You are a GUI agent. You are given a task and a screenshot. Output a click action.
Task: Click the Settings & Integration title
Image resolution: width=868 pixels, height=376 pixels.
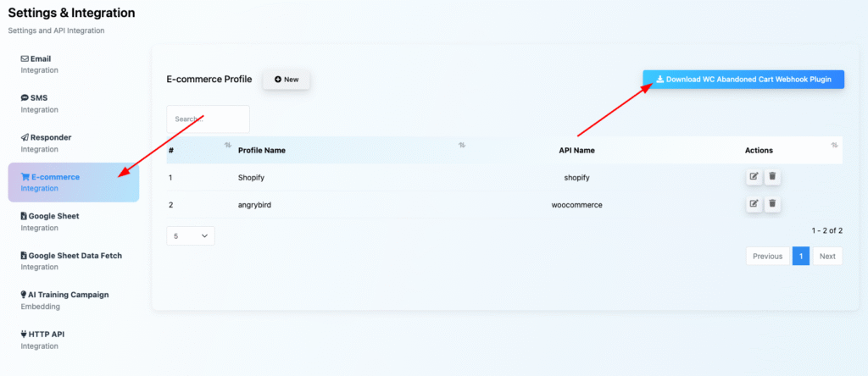click(71, 12)
